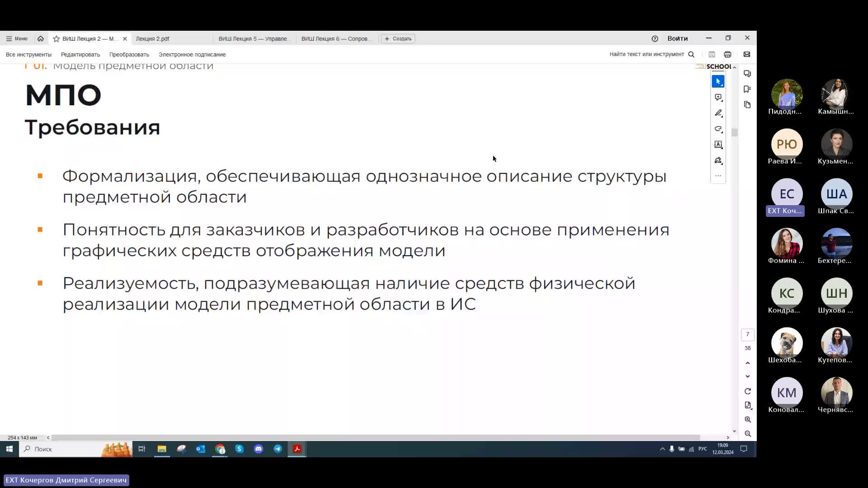Click the scroll left arrow near page size
Screen dimensions: 868x488
click(48, 437)
